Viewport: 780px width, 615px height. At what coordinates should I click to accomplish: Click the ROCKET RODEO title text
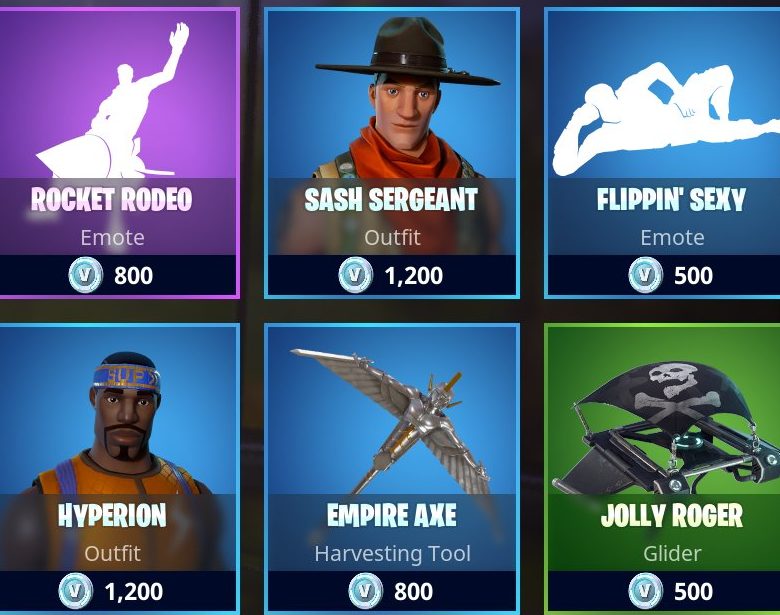pos(112,200)
